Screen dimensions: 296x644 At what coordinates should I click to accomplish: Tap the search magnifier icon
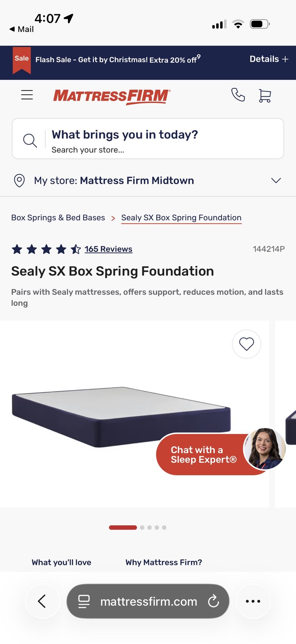pos(30,140)
